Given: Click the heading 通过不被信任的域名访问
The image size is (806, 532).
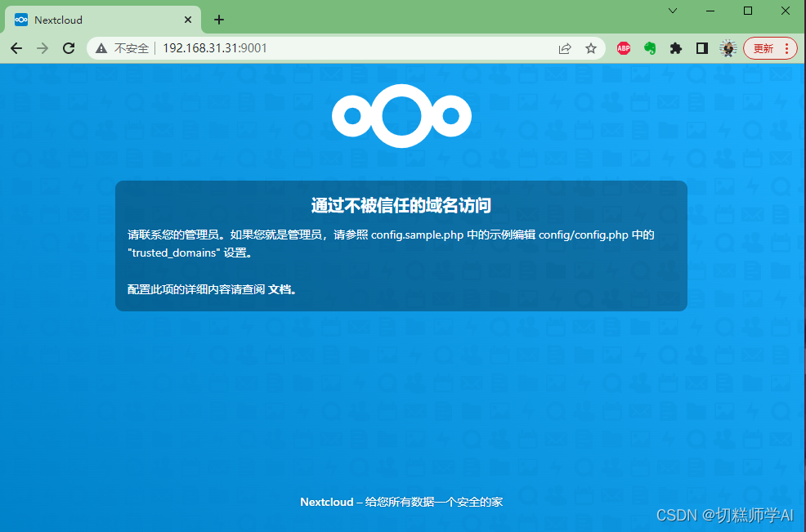Looking at the screenshot, I should pyautogui.click(x=401, y=206).
